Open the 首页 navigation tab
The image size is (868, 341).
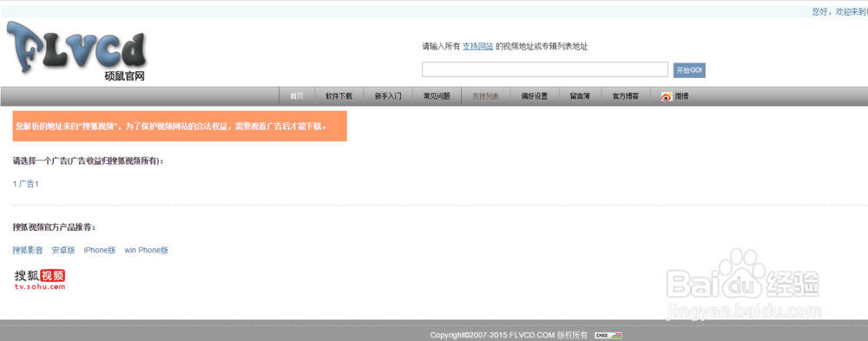[297, 96]
